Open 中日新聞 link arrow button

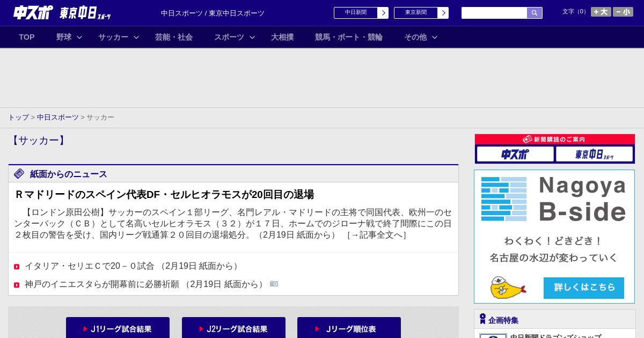click(x=383, y=13)
